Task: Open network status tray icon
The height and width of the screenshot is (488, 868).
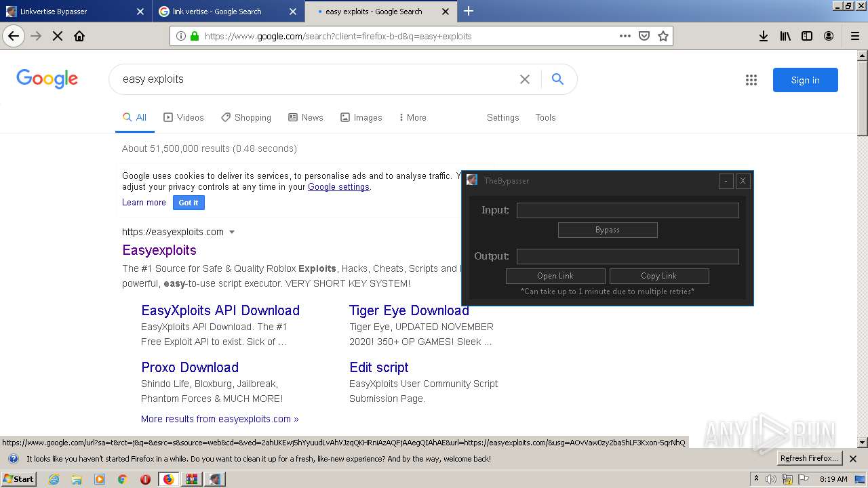Action: coord(787,479)
